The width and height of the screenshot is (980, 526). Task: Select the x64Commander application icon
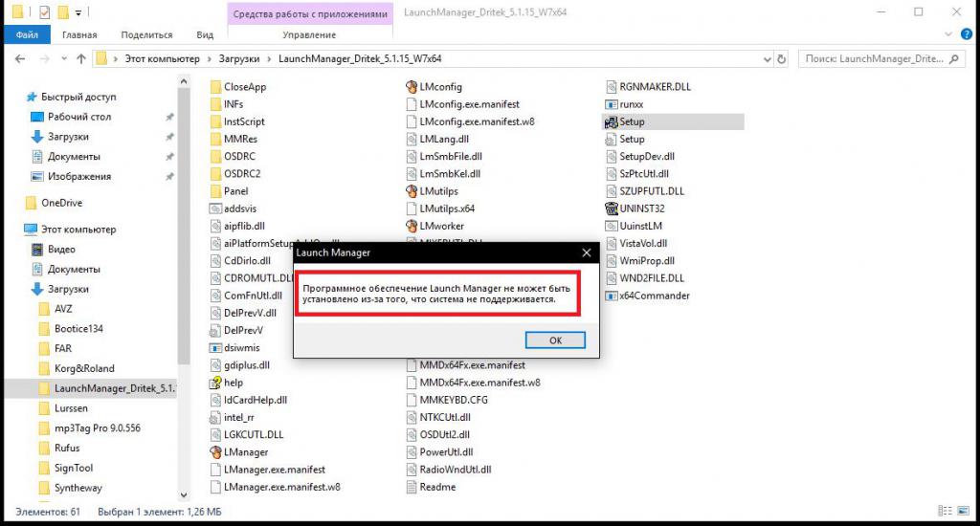pos(612,296)
